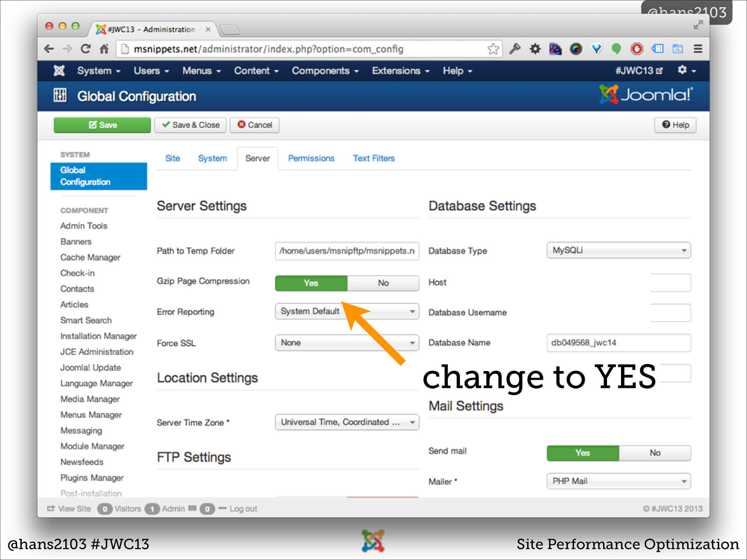747x560 pixels.
Task: Switch to the System tab
Action: pyautogui.click(x=212, y=158)
